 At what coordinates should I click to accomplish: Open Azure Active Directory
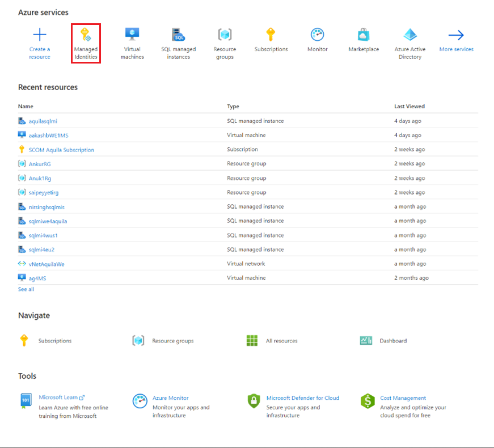(409, 43)
